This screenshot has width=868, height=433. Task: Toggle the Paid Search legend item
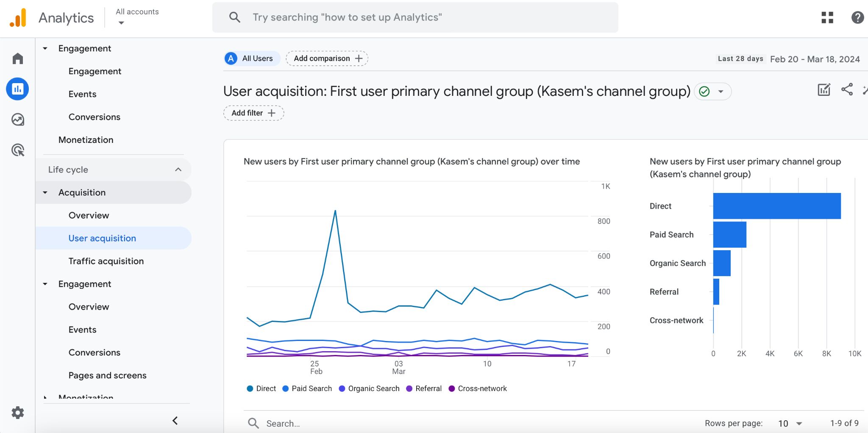click(306, 388)
